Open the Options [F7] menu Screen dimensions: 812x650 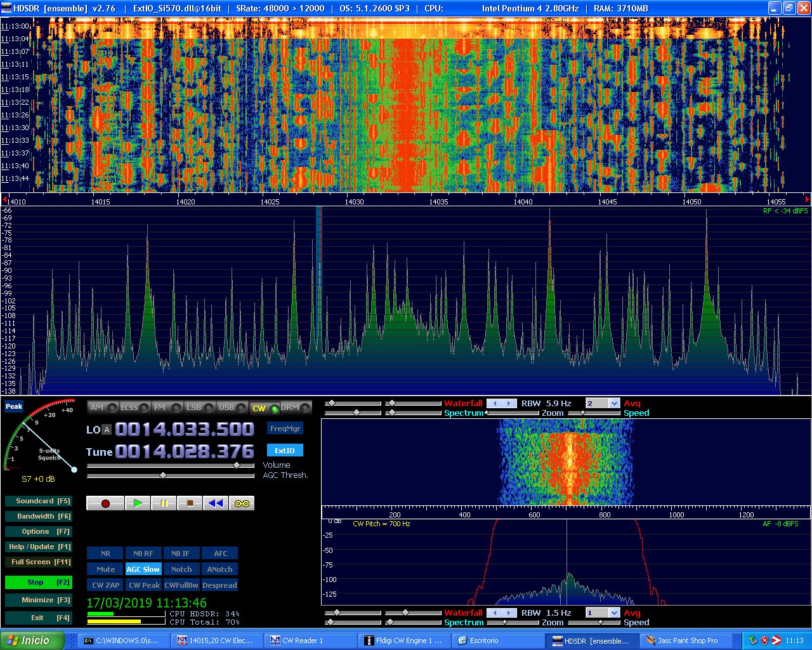[37, 531]
